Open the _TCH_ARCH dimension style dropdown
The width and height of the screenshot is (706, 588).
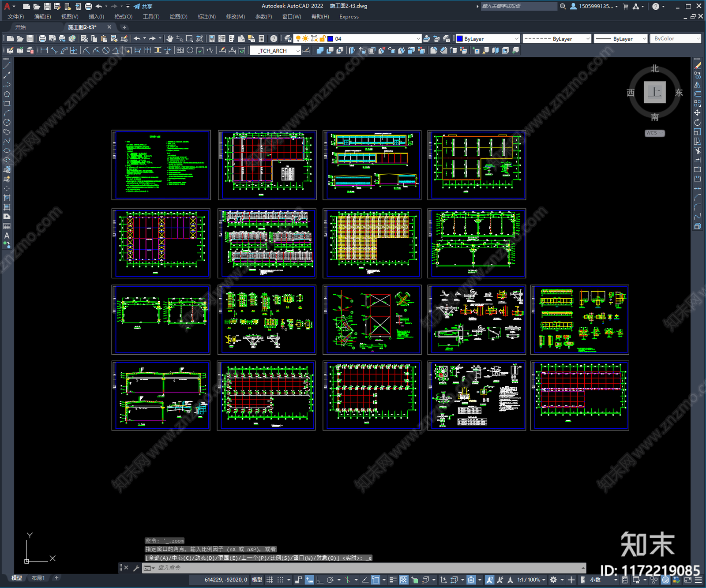click(x=275, y=51)
